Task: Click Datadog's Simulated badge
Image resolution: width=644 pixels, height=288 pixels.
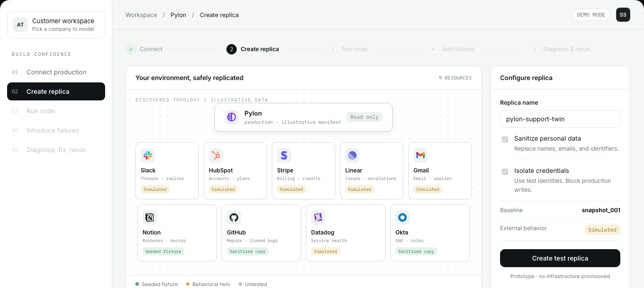Action: coord(326,252)
